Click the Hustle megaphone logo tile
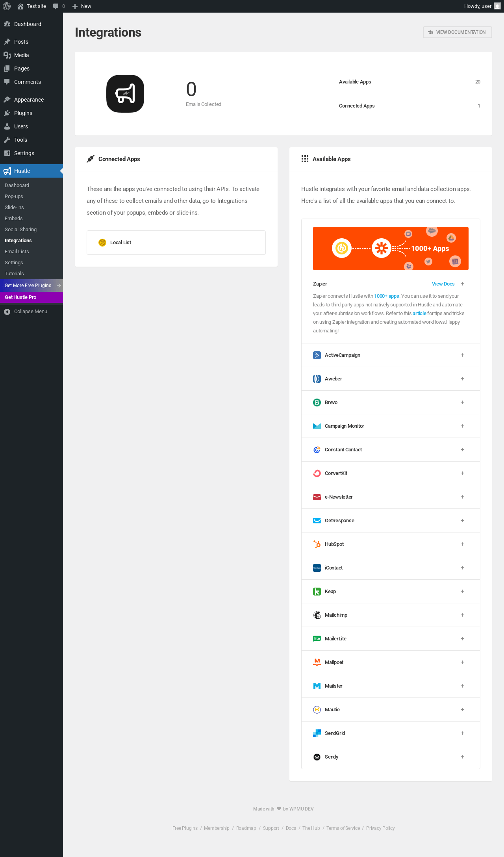 click(x=125, y=94)
